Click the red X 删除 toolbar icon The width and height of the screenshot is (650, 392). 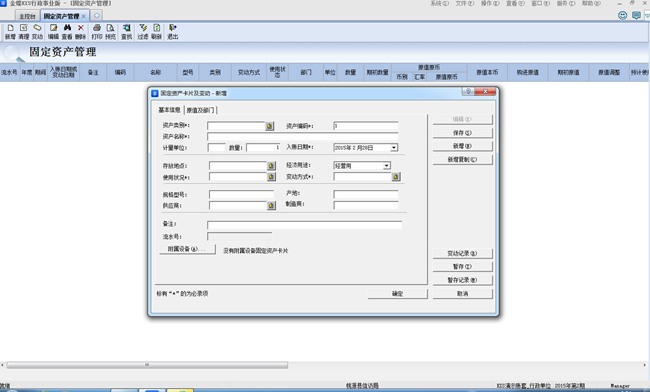(x=80, y=31)
